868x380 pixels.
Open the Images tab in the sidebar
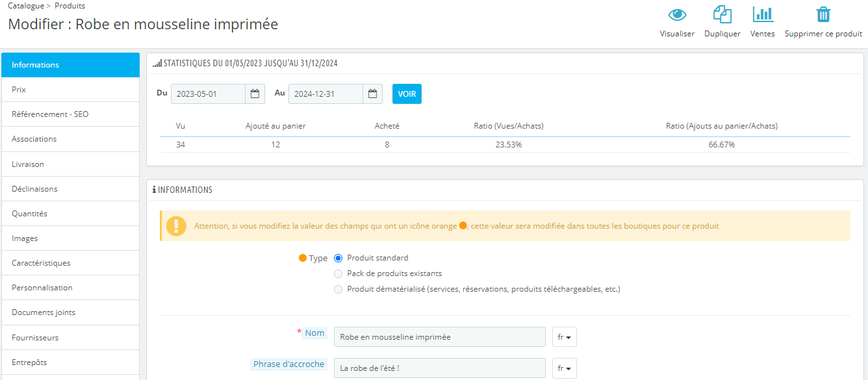click(x=70, y=238)
